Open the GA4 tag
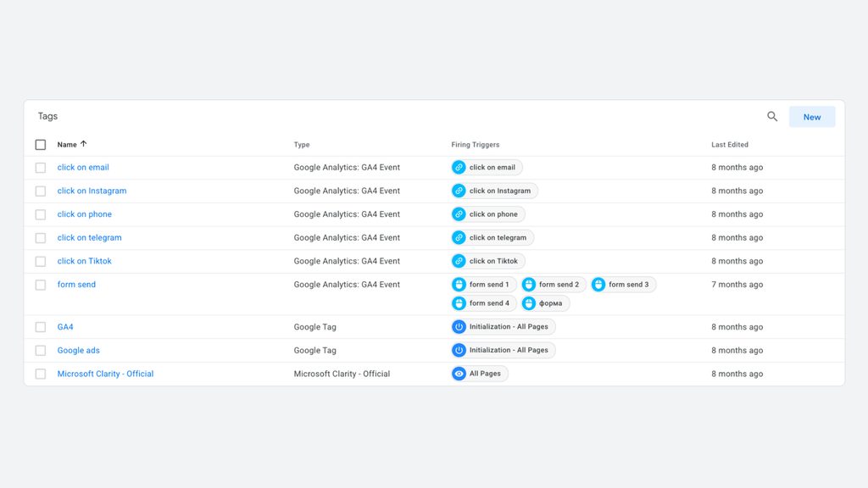Image resolution: width=868 pixels, height=488 pixels. [65, 327]
